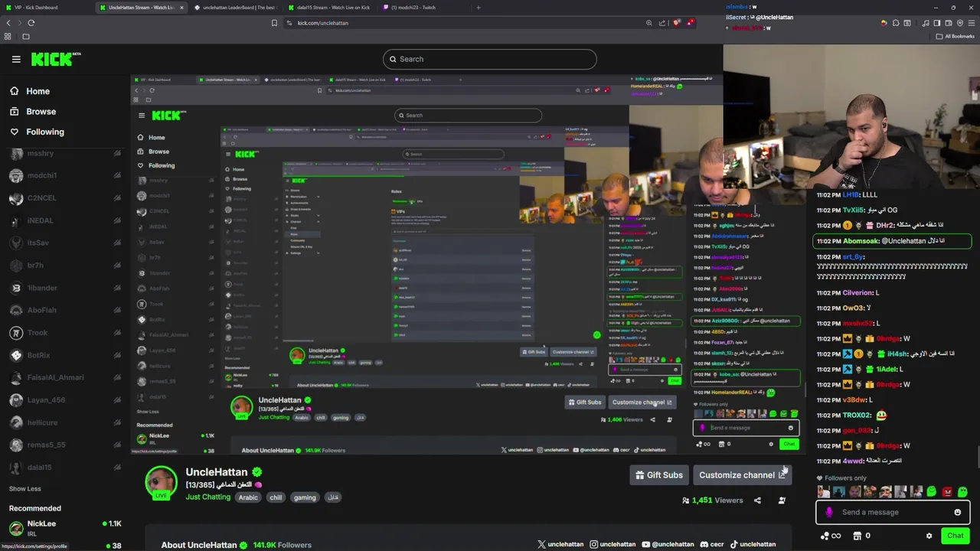Open iNEDAL channel in Following list
Viewport: 980px width, 551px height.
64,220
